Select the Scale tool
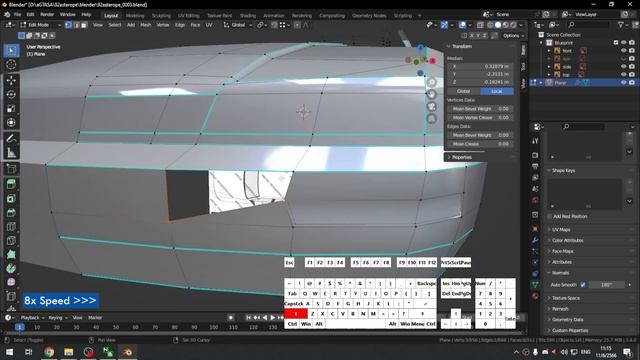The height and width of the screenshot is (360, 640). pyautogui.click(x=11, y=109)
